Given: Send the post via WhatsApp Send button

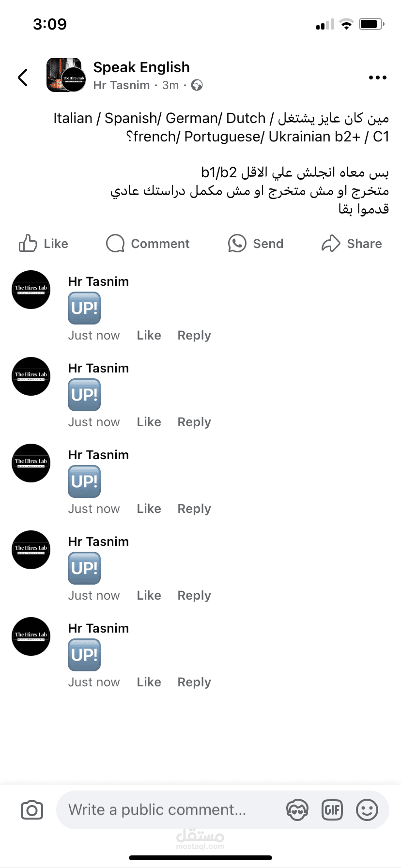Looking at the screenshot, I should [256, 244].
